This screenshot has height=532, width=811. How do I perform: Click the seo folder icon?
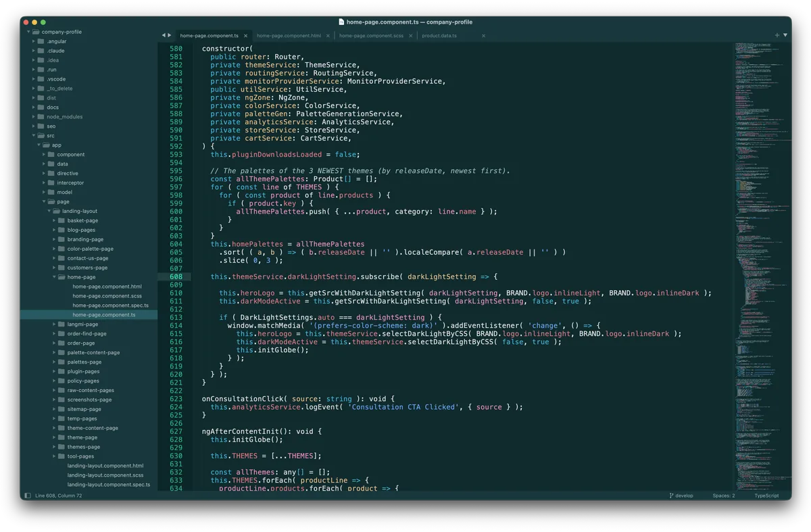pos(41,126)
